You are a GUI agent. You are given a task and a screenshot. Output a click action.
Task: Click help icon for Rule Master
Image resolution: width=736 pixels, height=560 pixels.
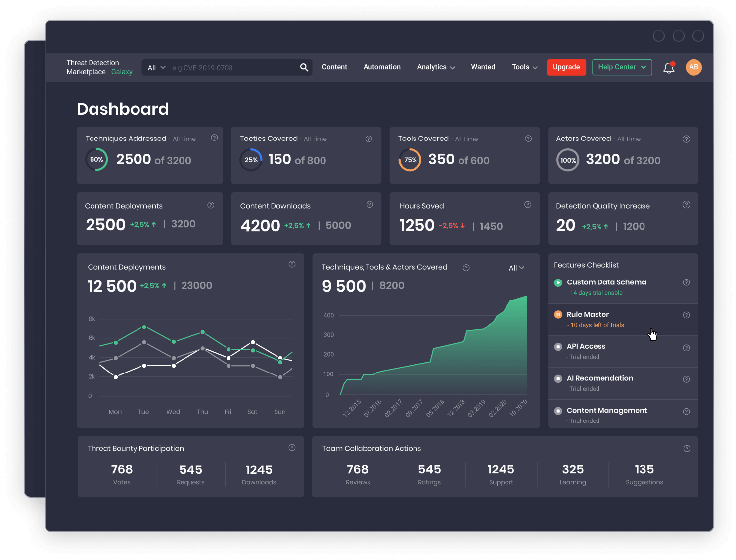coord(686,315)
